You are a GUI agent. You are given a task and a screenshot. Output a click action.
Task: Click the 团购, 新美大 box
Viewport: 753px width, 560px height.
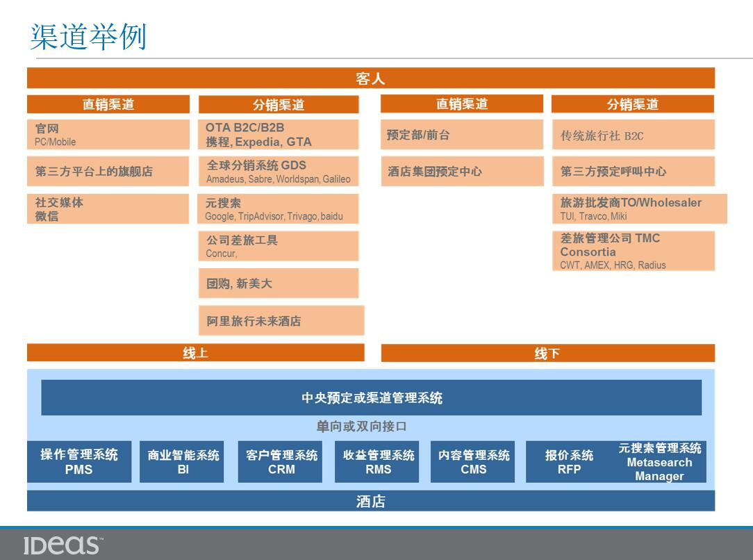coord(279,283)
